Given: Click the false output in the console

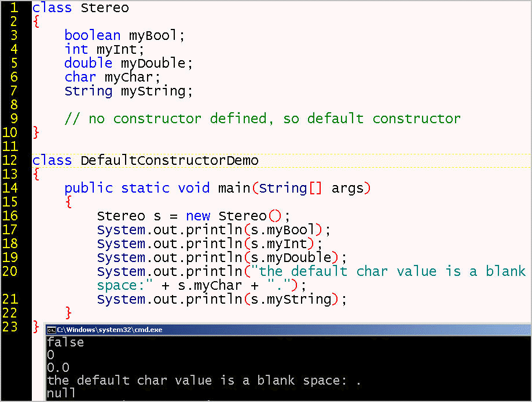Looking at the screenshot, I should coord(65,342).
